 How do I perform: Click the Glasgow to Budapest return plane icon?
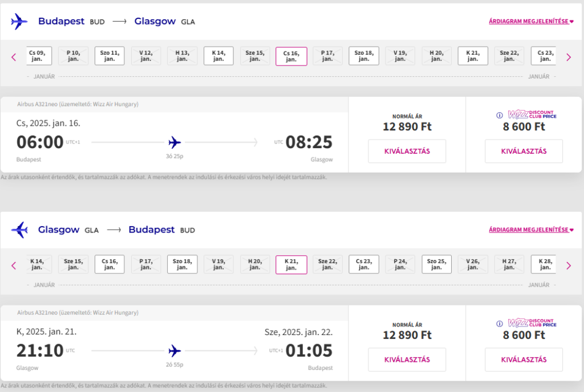click(19, 230)
